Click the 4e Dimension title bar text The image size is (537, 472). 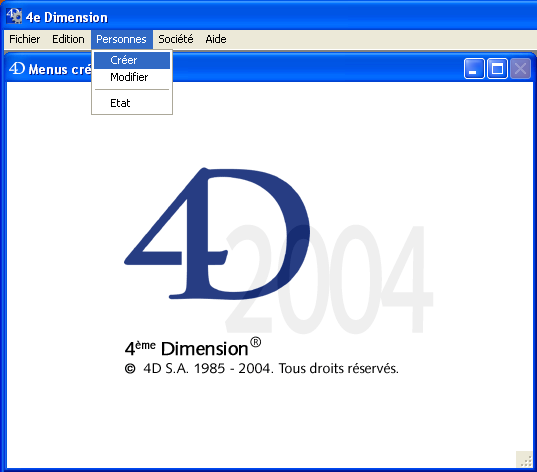pos(67,17)
